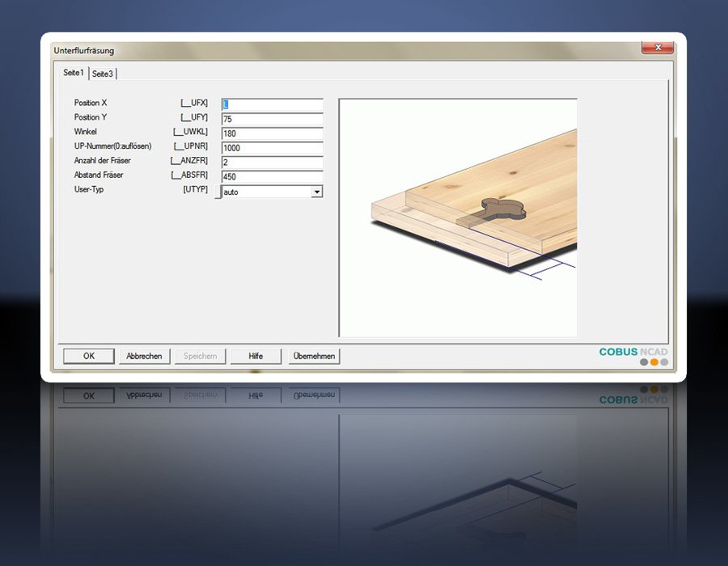This screenshot has height=566, width=728.
Task: Click the UP-Nummer field with 1000
Action: pyautogui.click(x=272, y=148)
